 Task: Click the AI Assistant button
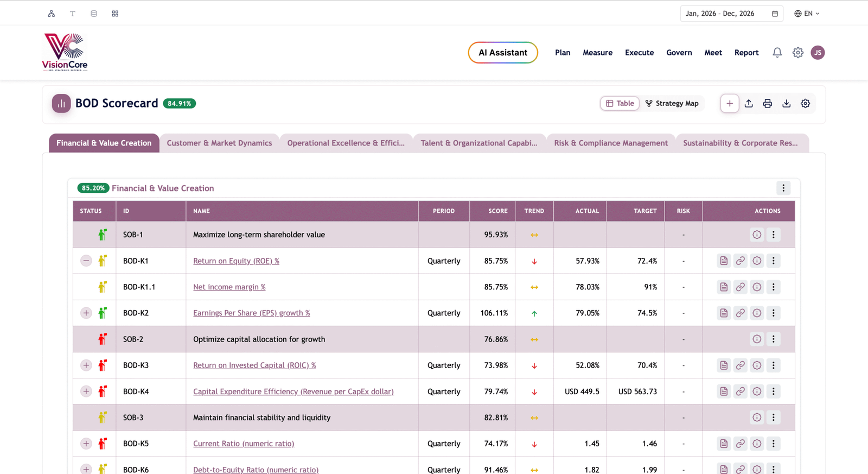pos(503,53)
